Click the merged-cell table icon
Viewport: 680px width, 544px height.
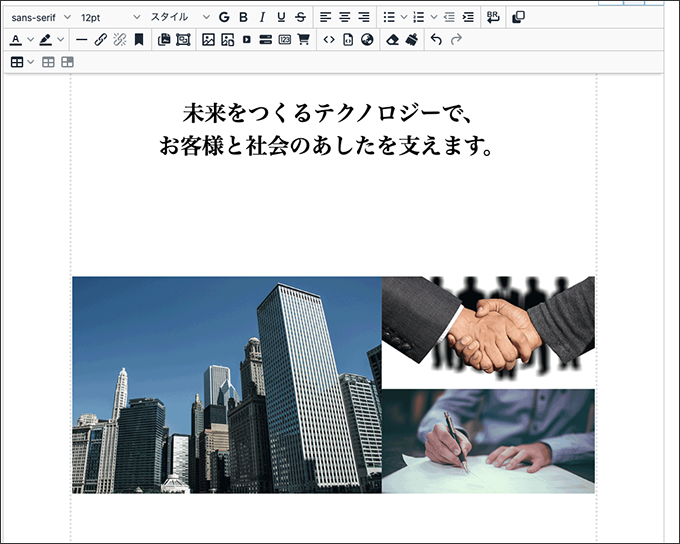point(67,62)
